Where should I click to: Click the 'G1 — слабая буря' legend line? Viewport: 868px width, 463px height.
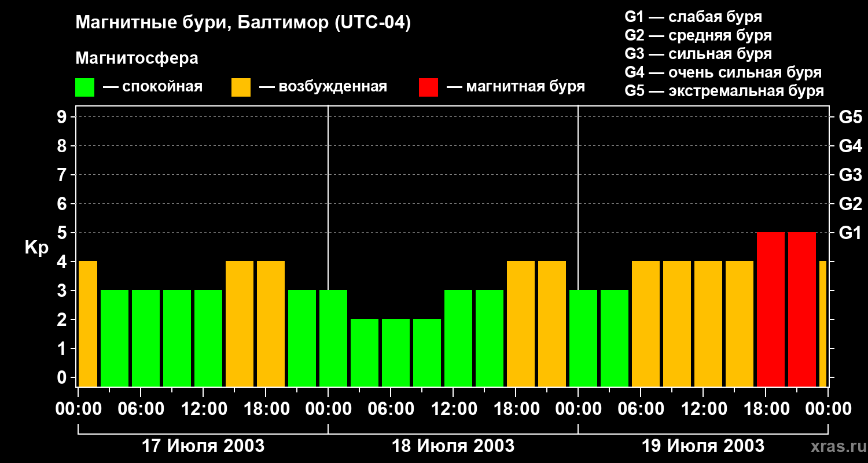693,17
